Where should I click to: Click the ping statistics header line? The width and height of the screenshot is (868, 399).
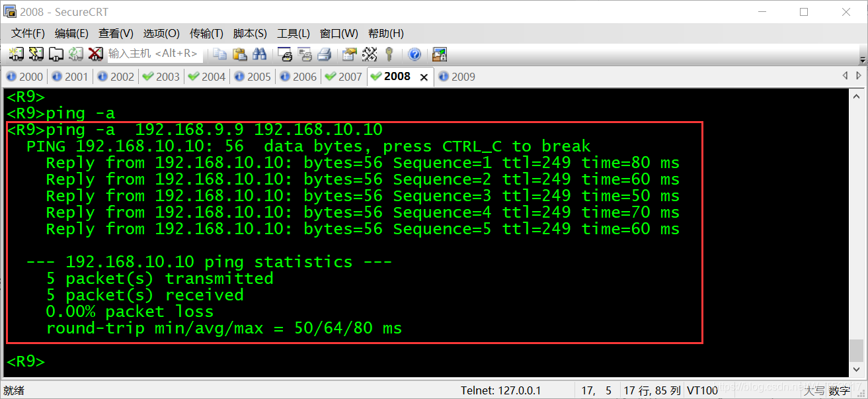[x=209, y=262]
